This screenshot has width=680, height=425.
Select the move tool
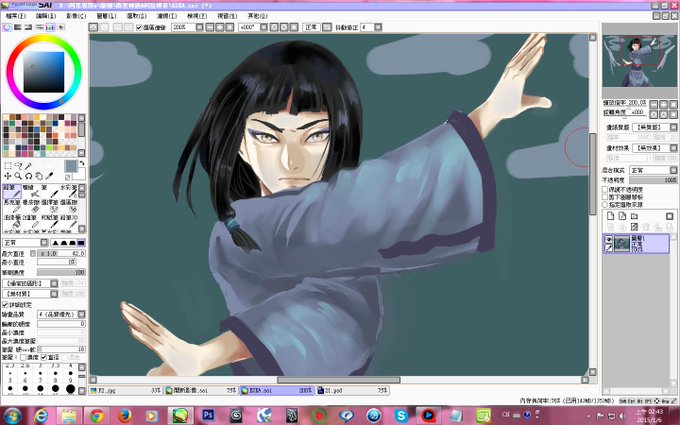pos(8,176)
